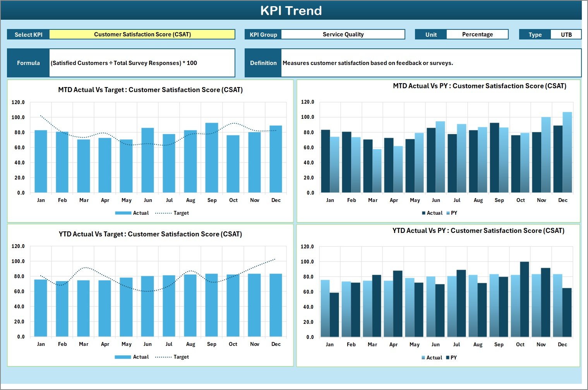Click the Definition description cell

431,63
